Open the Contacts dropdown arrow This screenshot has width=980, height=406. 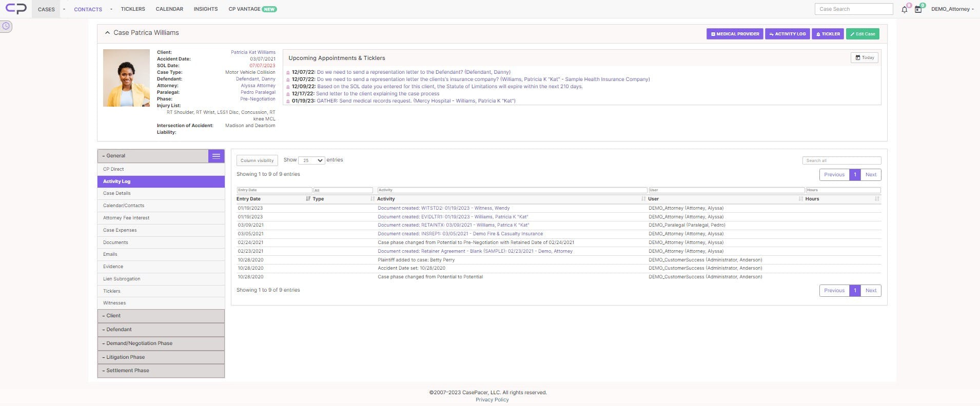[x=111, y=9]
